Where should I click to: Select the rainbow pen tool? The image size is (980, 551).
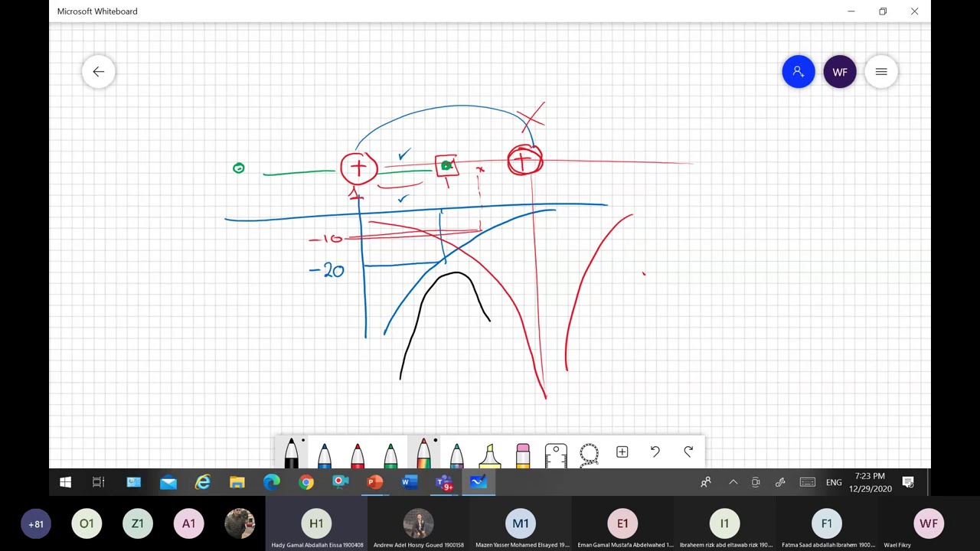pyautogui.click(x=423, y=453)
